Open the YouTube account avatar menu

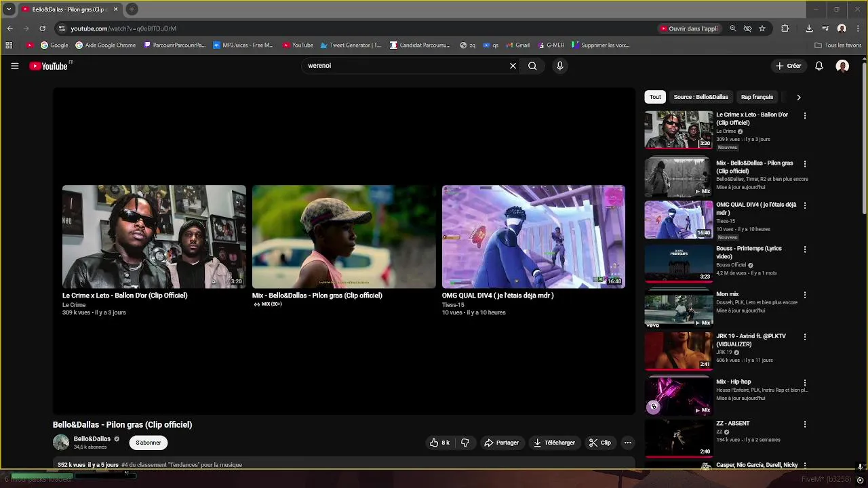pyautogui.click(x=842, y=66)
